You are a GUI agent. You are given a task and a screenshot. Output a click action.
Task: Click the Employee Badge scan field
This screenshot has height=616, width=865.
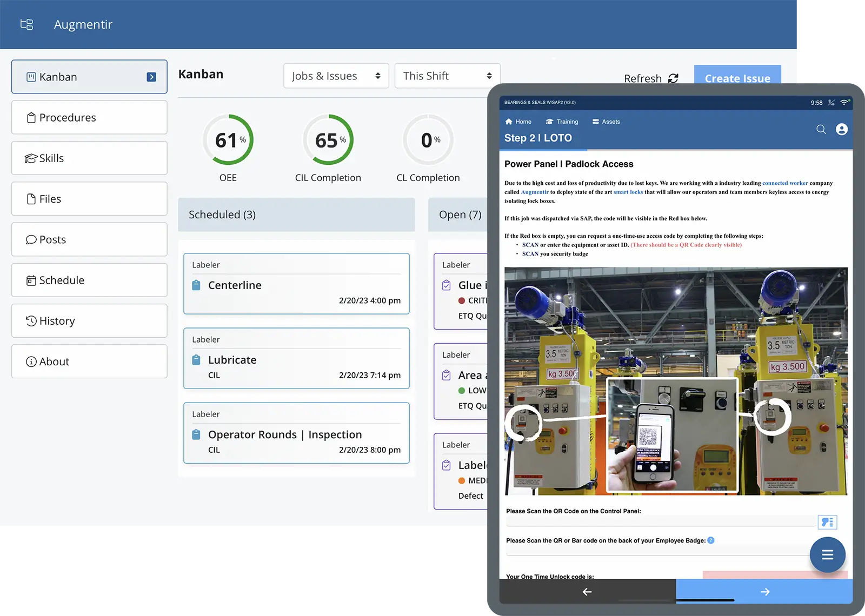click(x=658, y=551)
